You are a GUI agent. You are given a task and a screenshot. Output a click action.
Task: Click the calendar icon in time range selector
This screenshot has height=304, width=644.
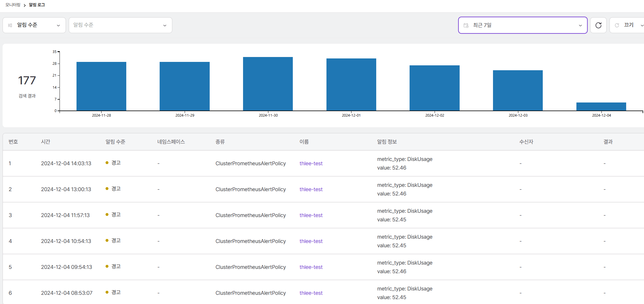tap(466, 25)
